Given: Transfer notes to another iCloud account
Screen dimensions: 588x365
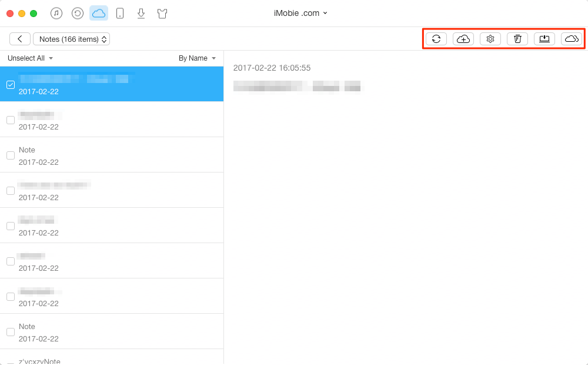Looking at the screenshot, I should (x=572, y=39).
